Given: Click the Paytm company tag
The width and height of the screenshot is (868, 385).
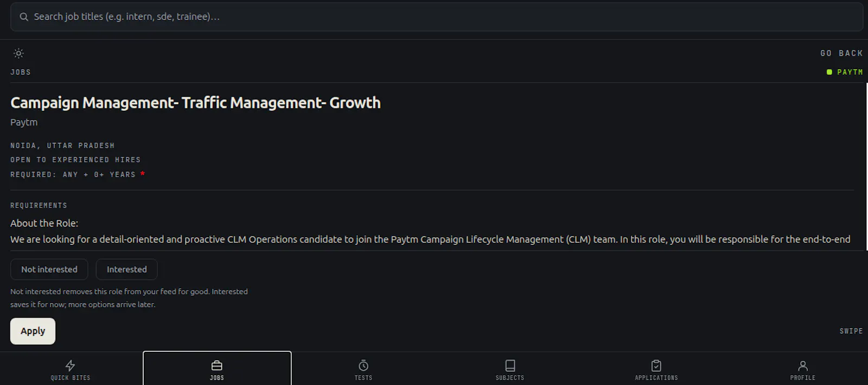Looking at the screenshot, I should (x=845, y=72).
